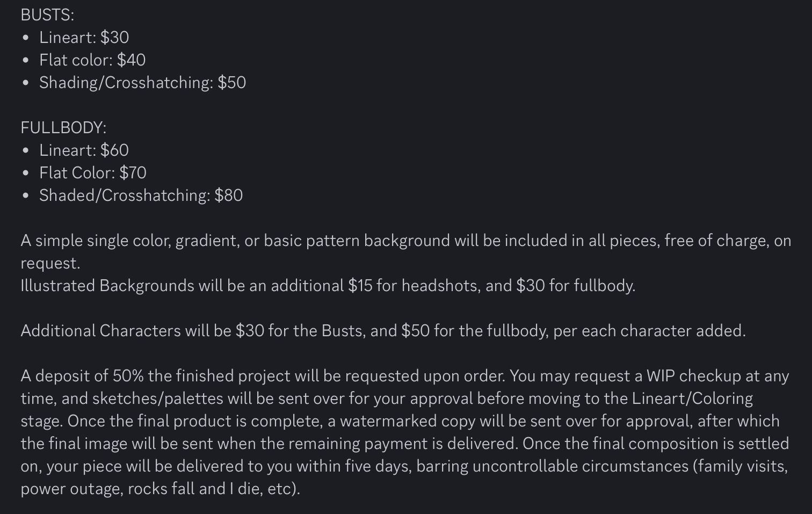
Task: Click the "50%" deposit figure
Action: coord(128,376)
